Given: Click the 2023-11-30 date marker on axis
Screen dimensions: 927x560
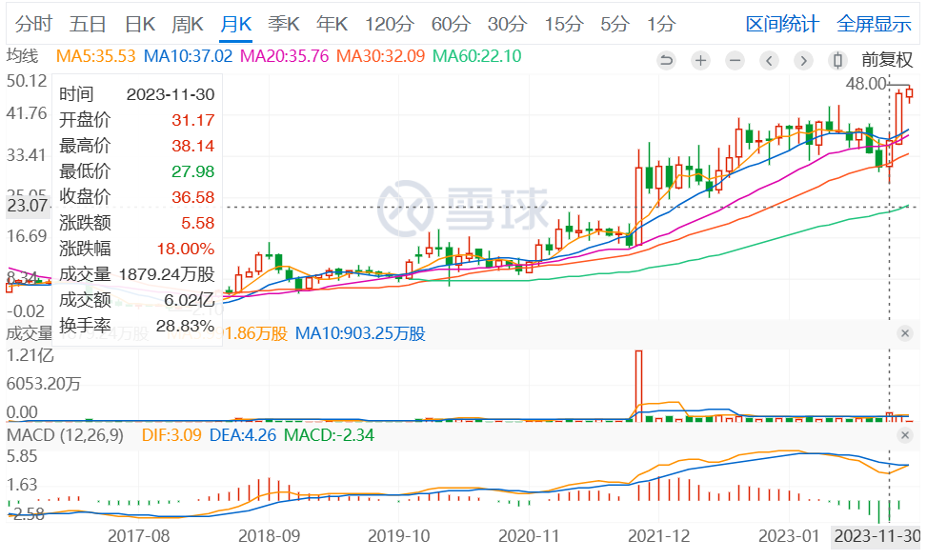Looking at the screenshot, I should coord(877,536).
